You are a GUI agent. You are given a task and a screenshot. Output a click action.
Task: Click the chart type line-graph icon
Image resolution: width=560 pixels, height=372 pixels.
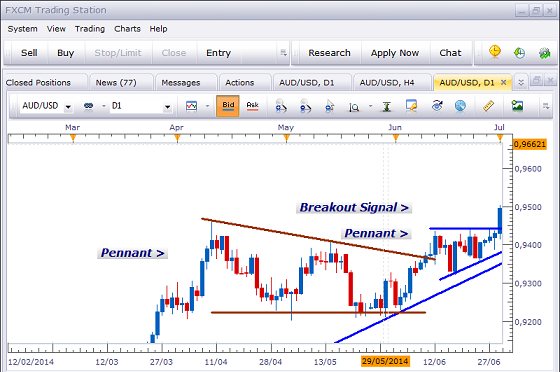tap(192, 106)
